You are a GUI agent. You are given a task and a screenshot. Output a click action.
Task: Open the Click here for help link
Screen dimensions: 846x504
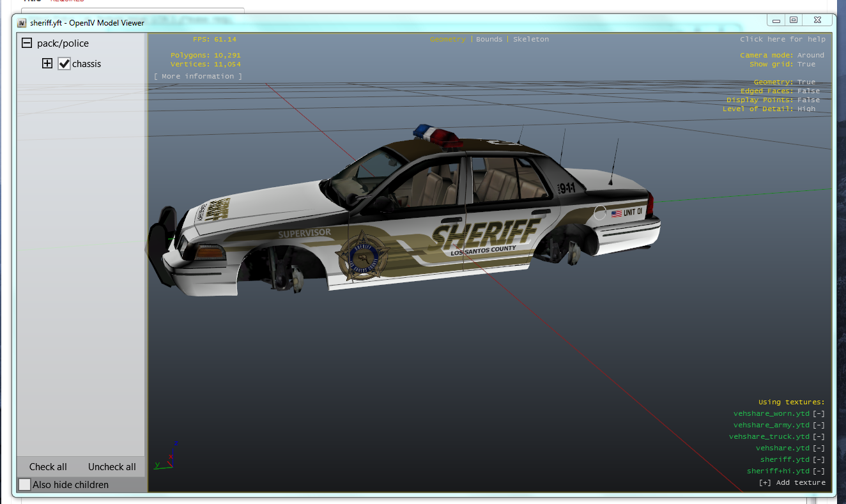tap(783, 40)
